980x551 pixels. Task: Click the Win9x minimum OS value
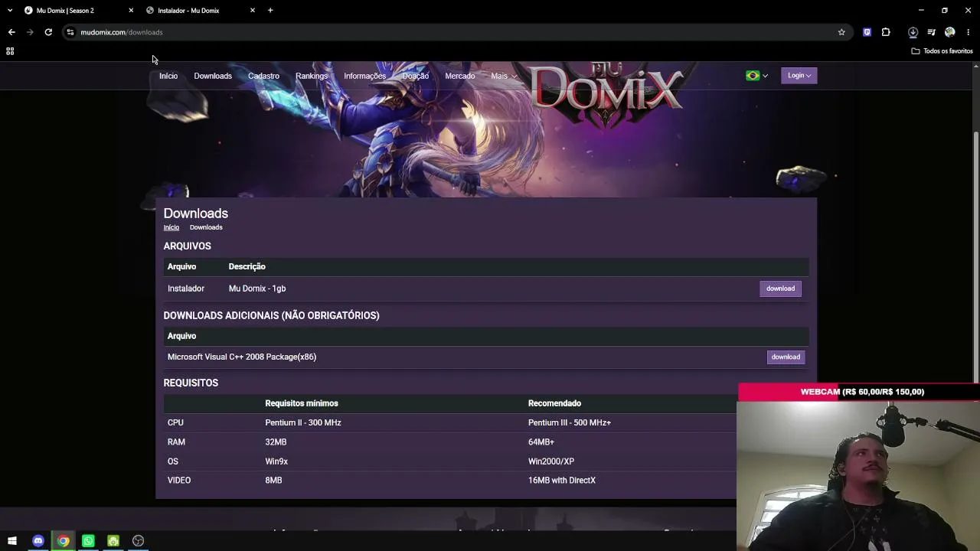tap(276, 461)
